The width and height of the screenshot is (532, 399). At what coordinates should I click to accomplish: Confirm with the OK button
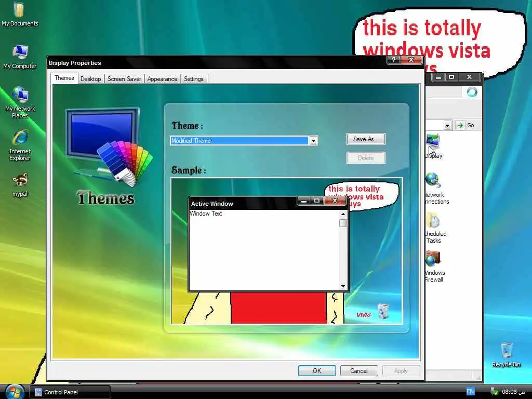click(317, 371)
